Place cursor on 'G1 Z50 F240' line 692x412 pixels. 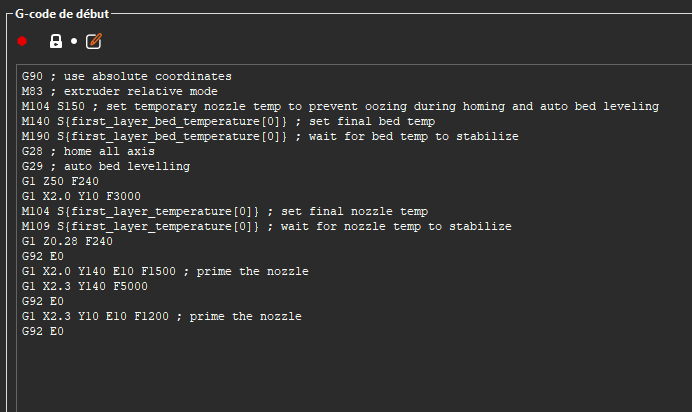60,181
